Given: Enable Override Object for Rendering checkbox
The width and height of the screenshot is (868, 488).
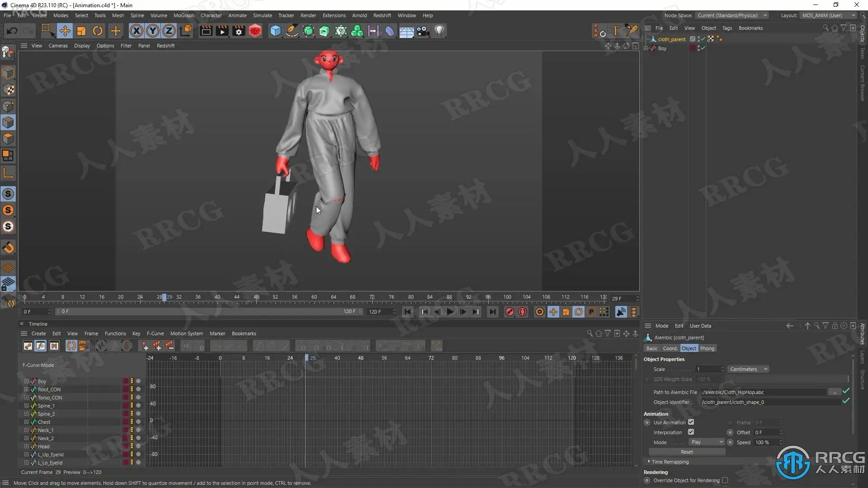Looking at the screenshot, I should click(x=725, y=480).
